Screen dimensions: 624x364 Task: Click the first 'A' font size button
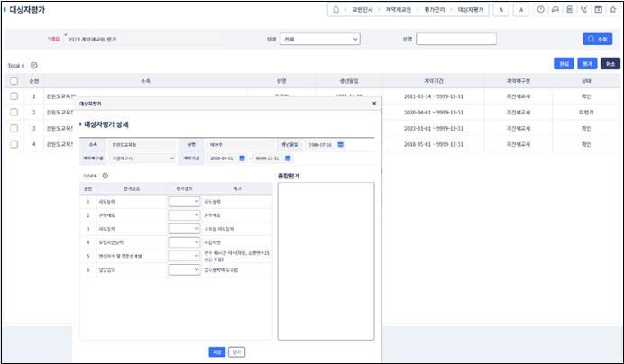[501, 10]
